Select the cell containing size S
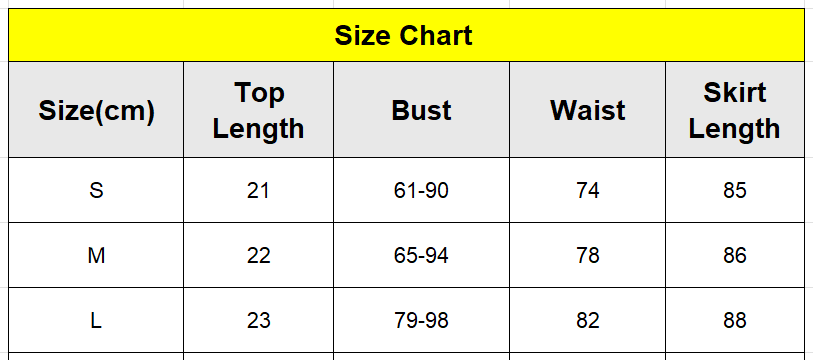813x360 pixels. coord(96,190)
